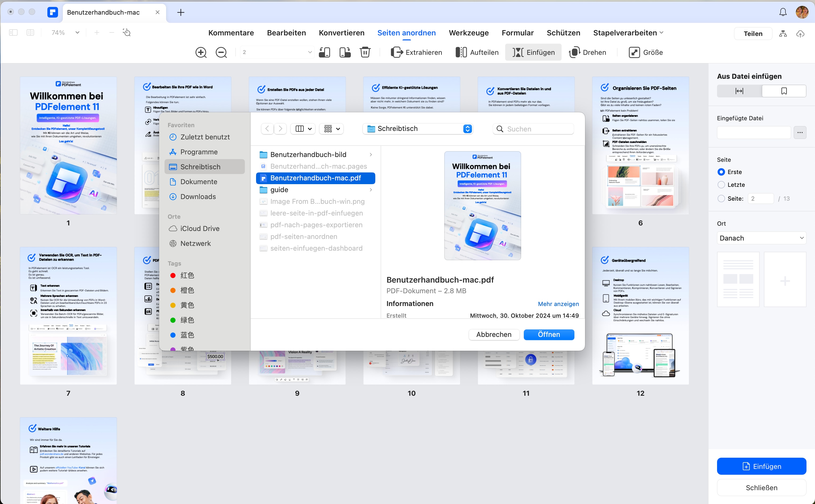815x504 pixels.
Task: Click the Öffnen button
Action: click(549, 335)
